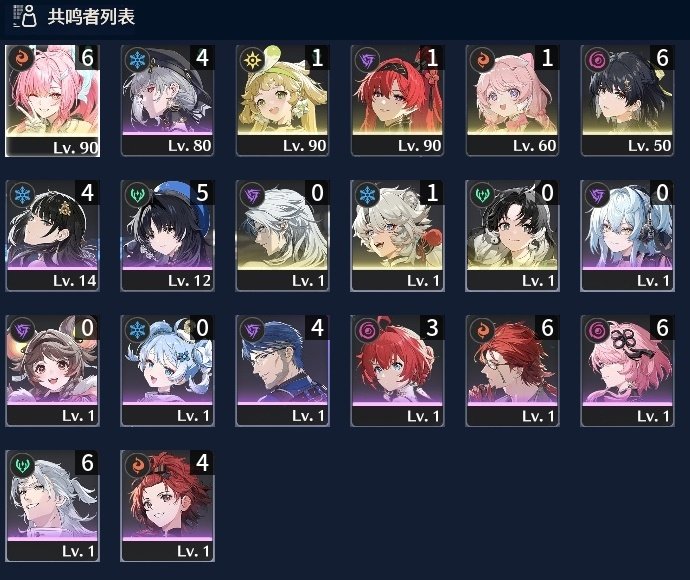Select the red-haired man with glasses card
This screenshot has width=690, height=580.
coord(512,371)
